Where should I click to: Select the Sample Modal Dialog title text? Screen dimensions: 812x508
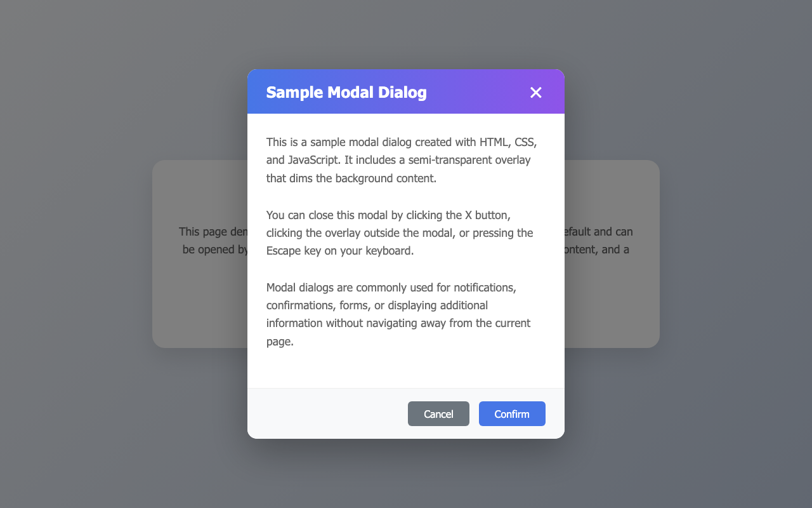[x=346, y=92]
